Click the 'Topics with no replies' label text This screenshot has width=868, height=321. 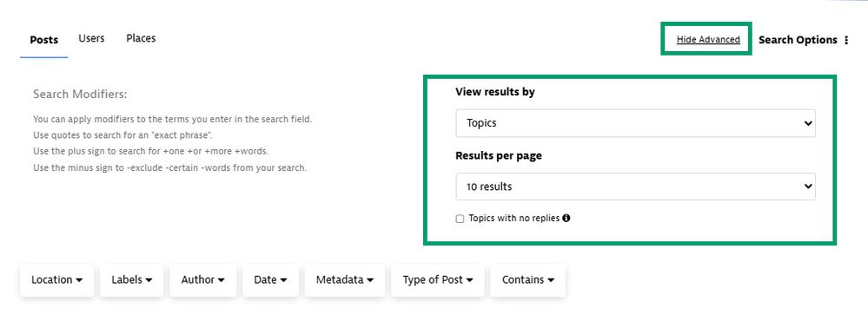point(514,219)
